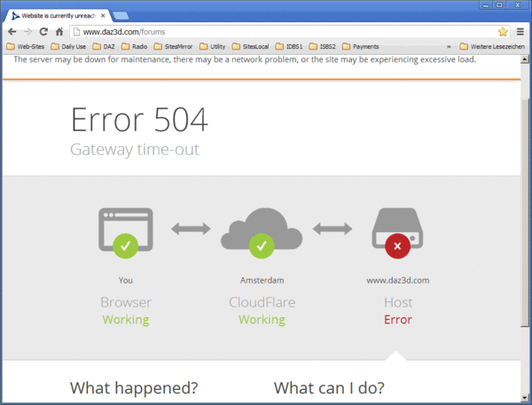Image resolution: width=532 pixels, height=405 pixels.
Task: Expand hidden bookmarks with the chevron
Action: [449, 47]
